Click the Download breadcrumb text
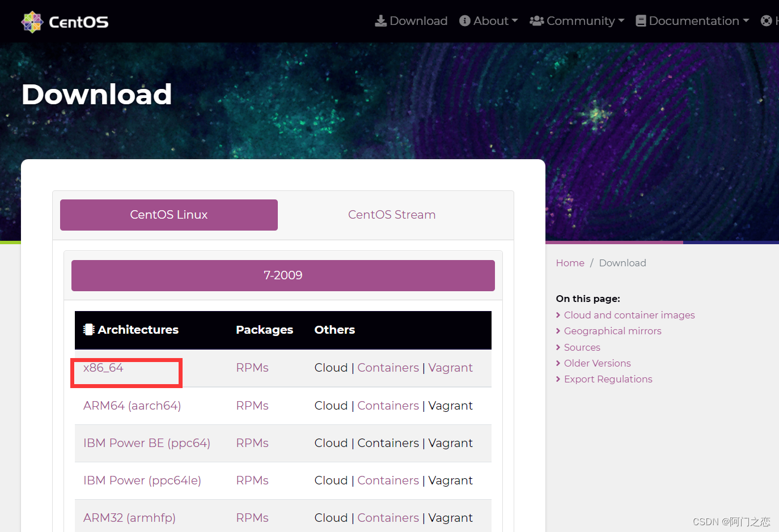Viewport: 779px width, 532px height. 623,263
